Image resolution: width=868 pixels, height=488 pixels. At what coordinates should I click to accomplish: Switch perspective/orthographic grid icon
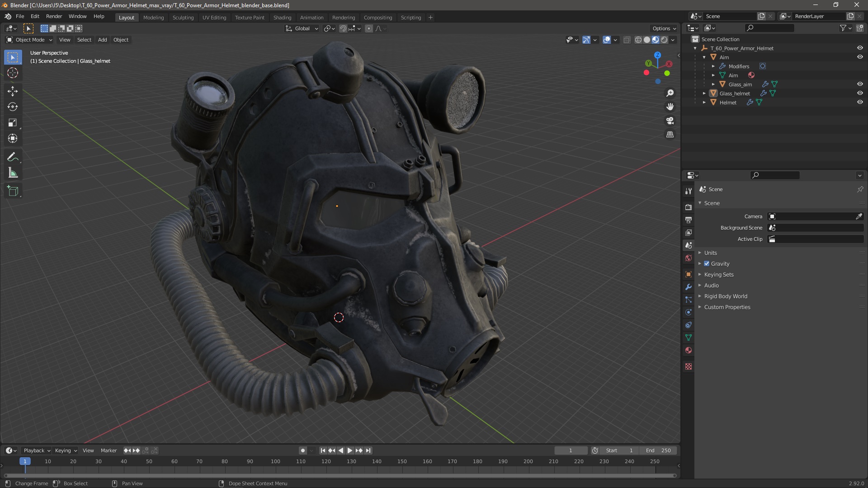[x=670, y=135]
